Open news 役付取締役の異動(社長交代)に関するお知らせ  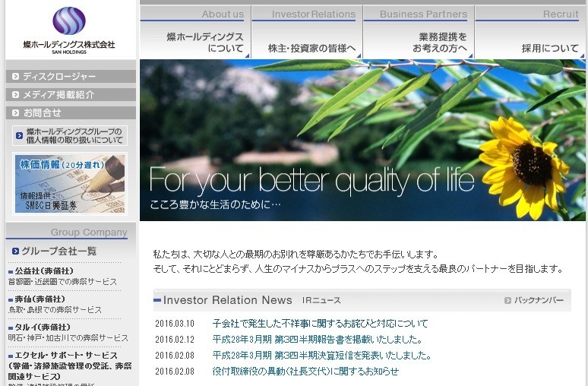tap(305, 372)
